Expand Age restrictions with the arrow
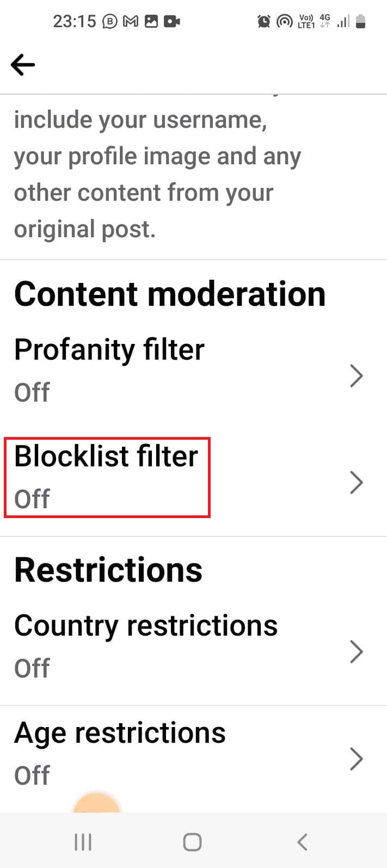This screenshot has width=387, height=868. pyautogui.click(x=357, y=758)
